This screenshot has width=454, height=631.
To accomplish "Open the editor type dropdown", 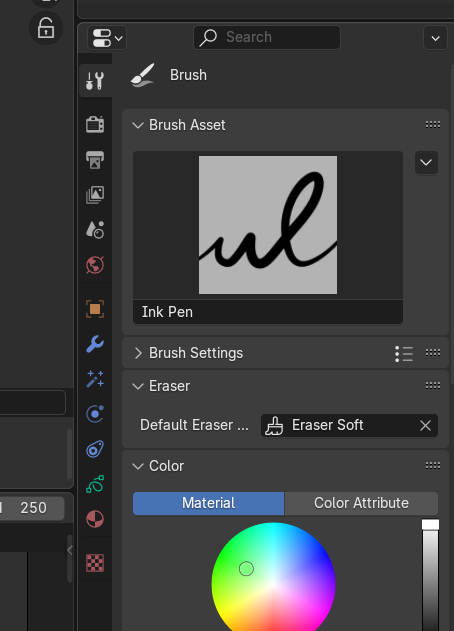I will click(107, 38).
